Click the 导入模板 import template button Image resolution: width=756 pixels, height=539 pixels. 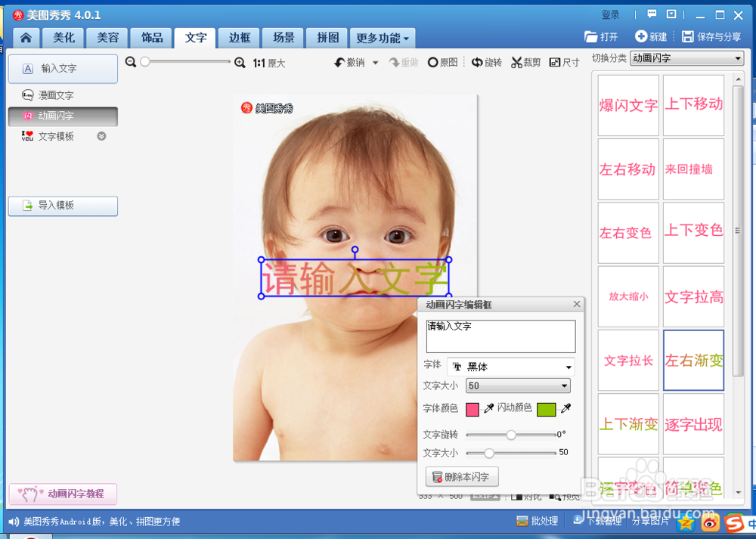pos(63,206)
